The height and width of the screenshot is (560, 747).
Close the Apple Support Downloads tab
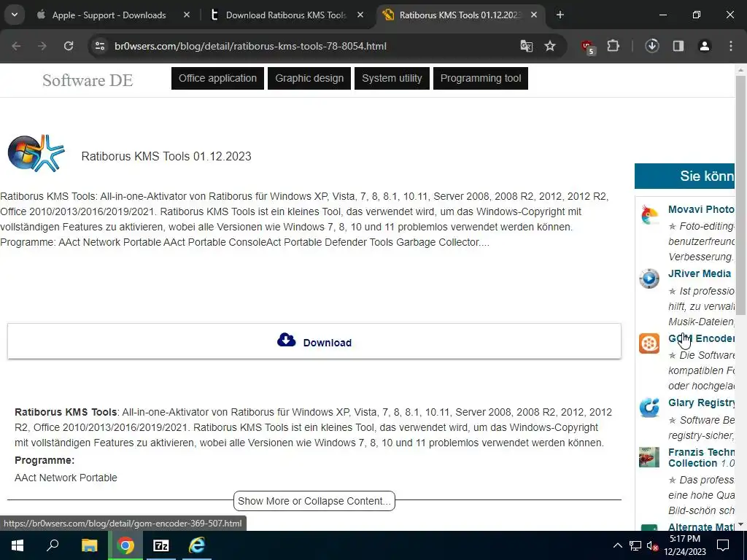187,15
